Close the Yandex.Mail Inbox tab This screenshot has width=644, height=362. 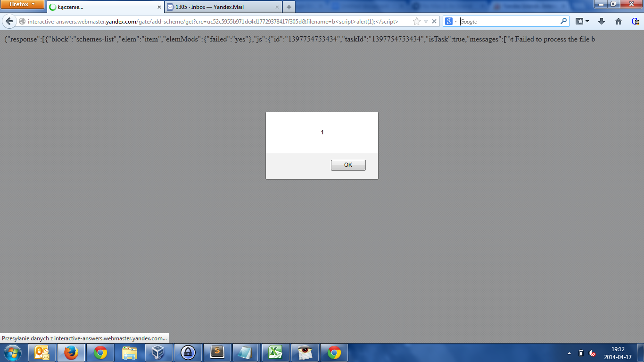[x=277, y=7]
